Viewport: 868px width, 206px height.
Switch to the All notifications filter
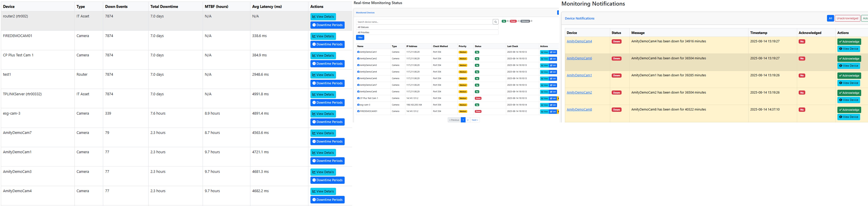click(830, 18)
